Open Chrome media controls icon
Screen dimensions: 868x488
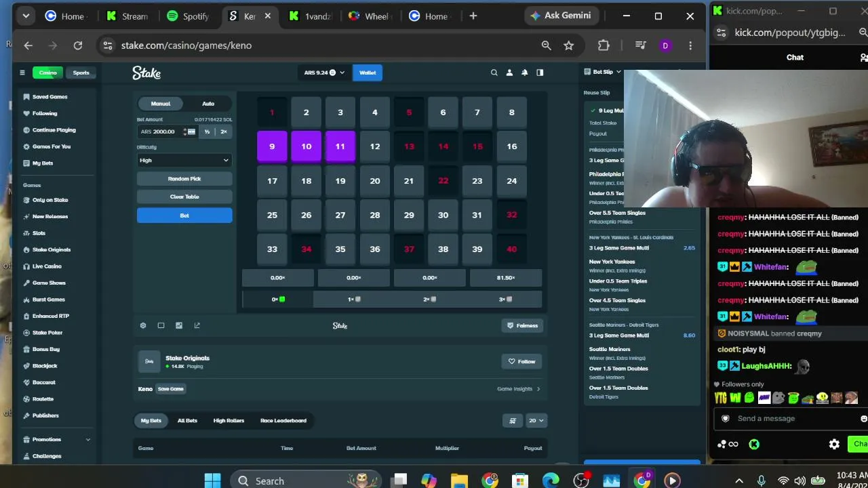pos(640,45)
